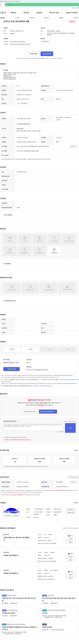The width and height of the screenshot is (79, 644).
Task: Open the 산업용기계장비 a/s 세팅 job listing
Action: (17, 539)
